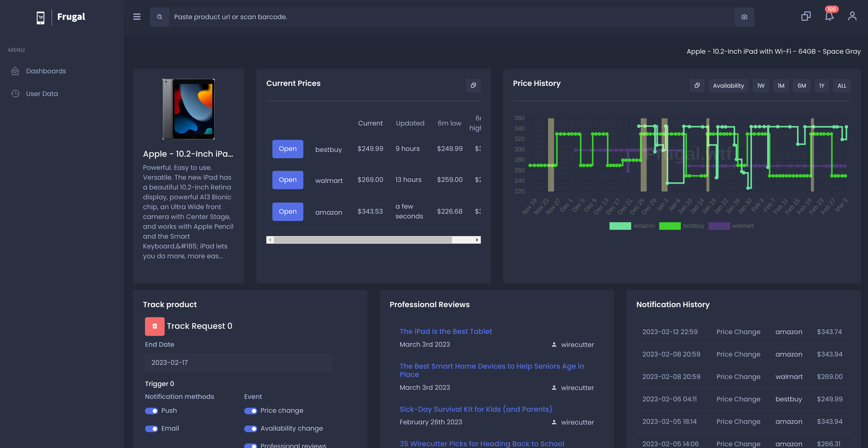Click the User Data history icon

[15, 93]
